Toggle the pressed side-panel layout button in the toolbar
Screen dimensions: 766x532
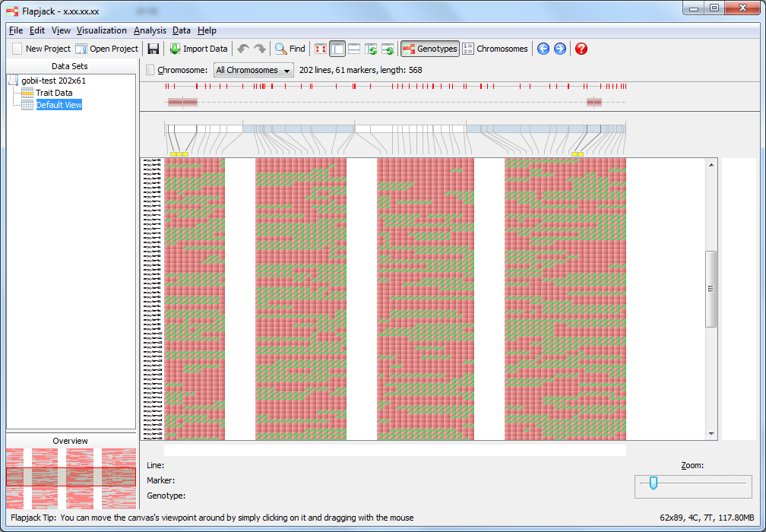(x=337, y=49)
